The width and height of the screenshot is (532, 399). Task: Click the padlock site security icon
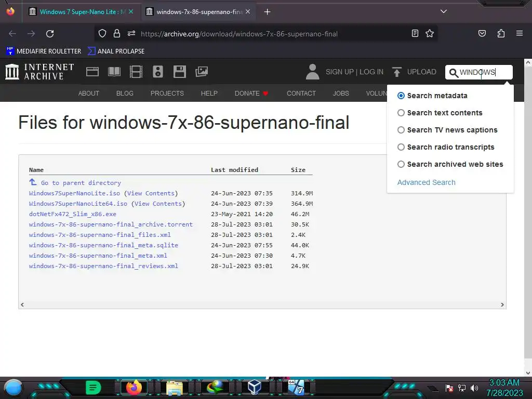(117, 34)
